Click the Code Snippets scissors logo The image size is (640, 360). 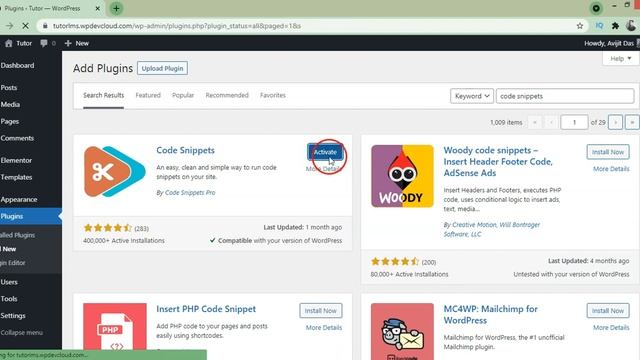pyautogui.click(x=115, y=171)
